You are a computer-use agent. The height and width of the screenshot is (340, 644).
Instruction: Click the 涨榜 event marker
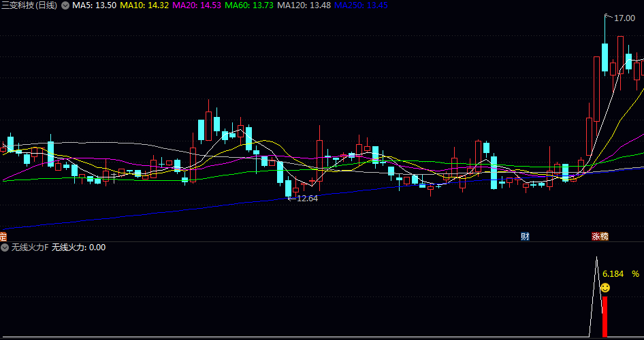pos(600,237)
